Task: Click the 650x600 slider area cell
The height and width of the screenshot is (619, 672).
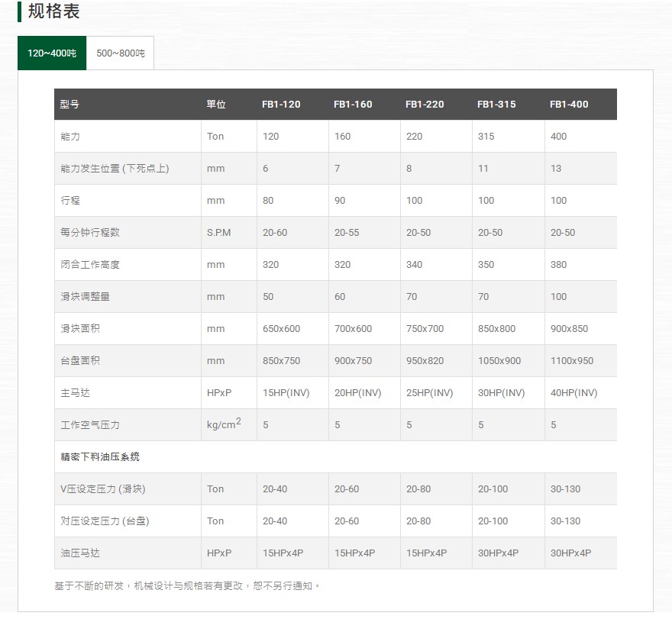Action: coord(281,329)
